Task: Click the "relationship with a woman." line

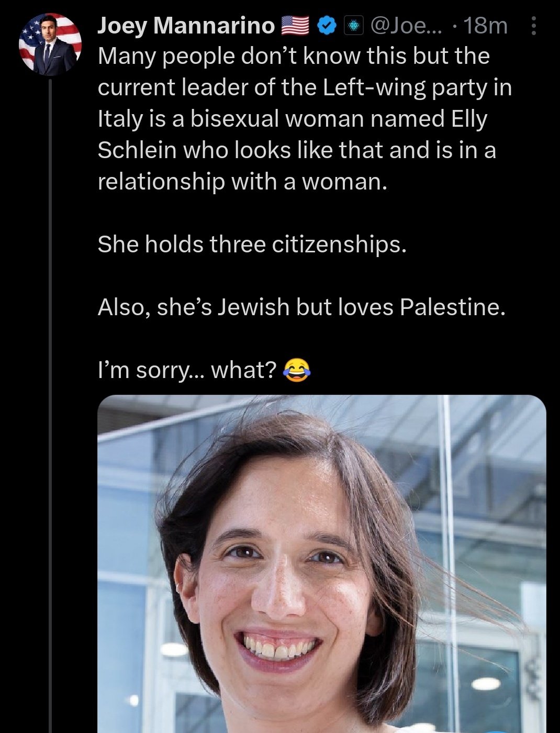Action: coord(242,181)
